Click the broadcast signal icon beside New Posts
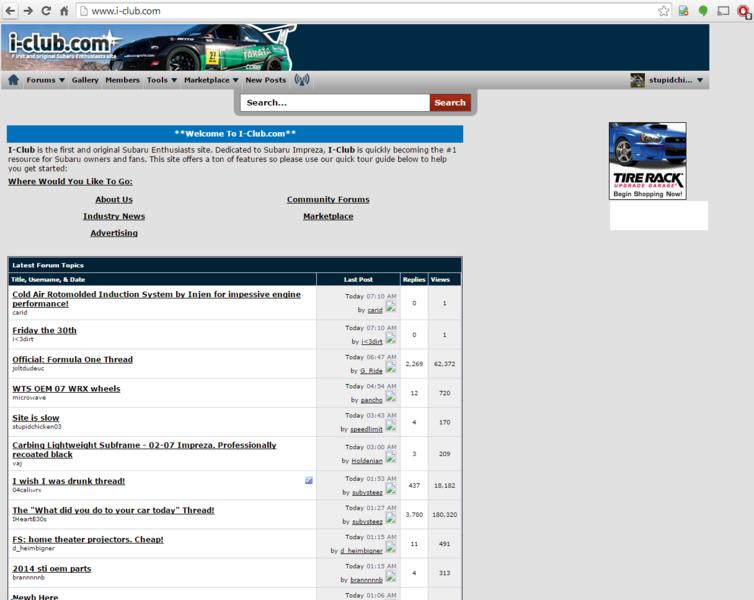 click(302, 80)
